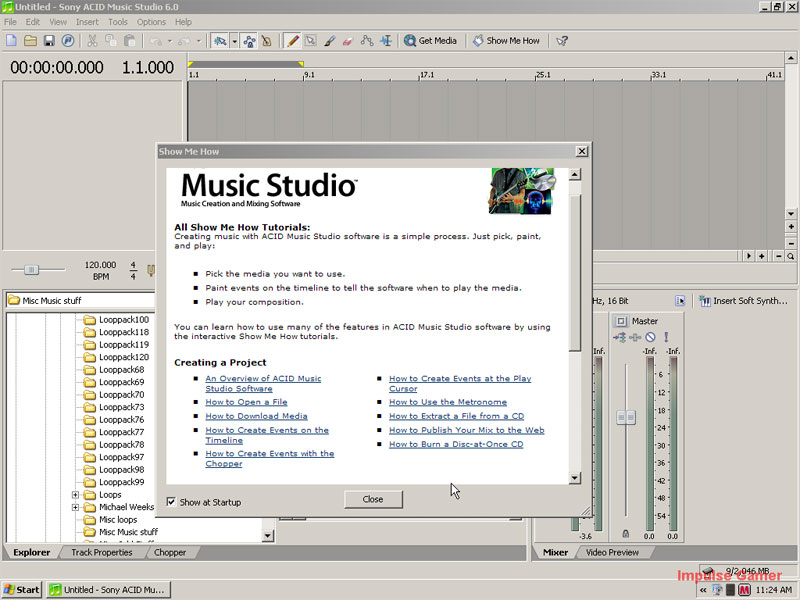Click the Save disk icon

click(49, 41)
